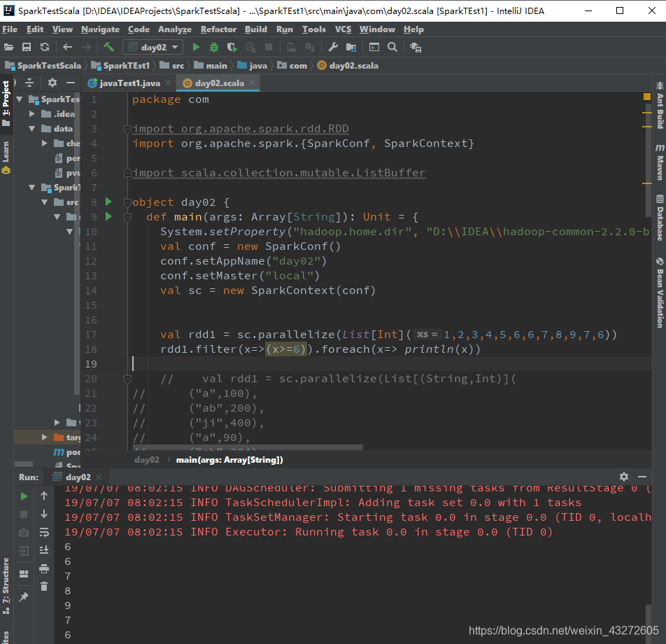
Task: Click the Synchronize refresh icon
Action: [45, 47]
